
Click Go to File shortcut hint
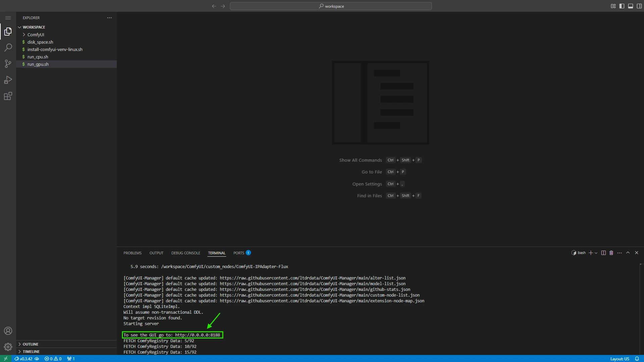pyautogui.click(x=384, y=172)
